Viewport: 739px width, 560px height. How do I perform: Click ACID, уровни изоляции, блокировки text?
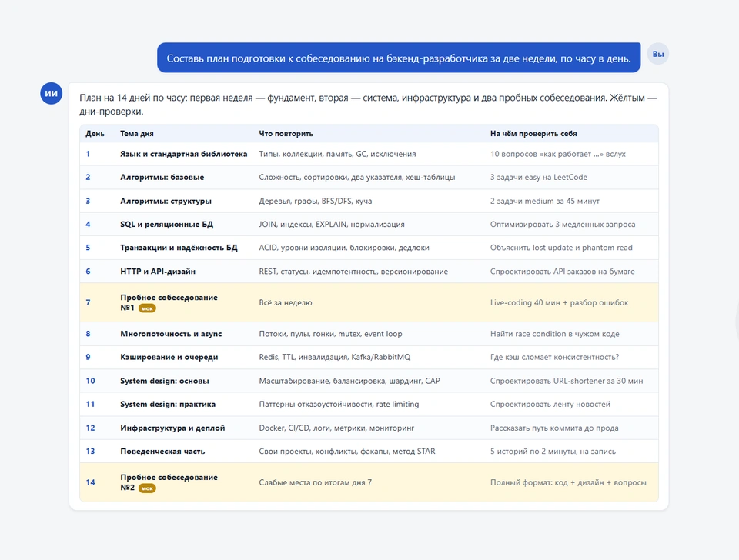(344, 247)
